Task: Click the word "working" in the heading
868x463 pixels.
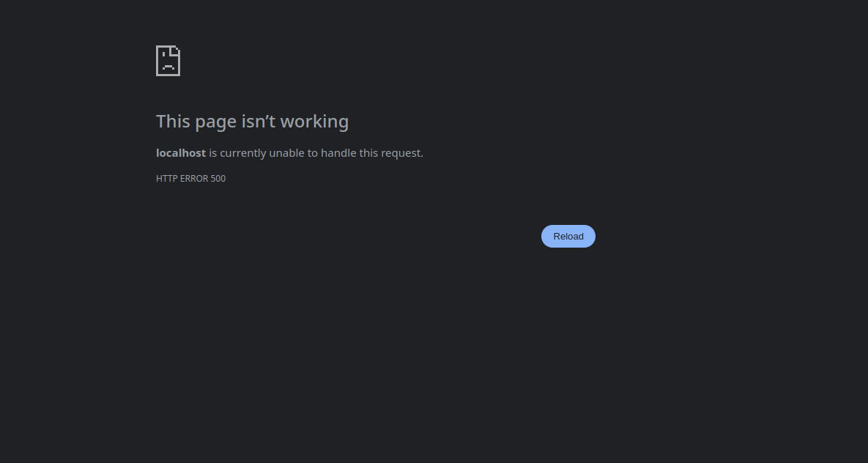Action: pos(314,122)
